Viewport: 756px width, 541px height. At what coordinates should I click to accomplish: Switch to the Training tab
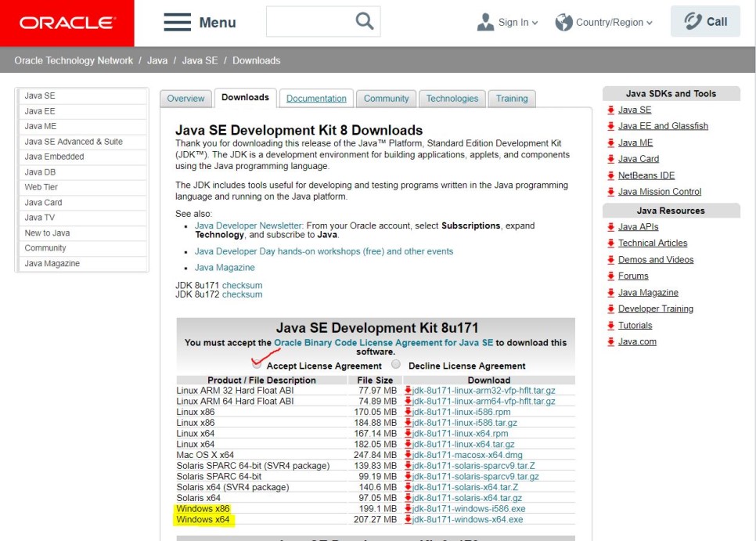tap(512, 99)
